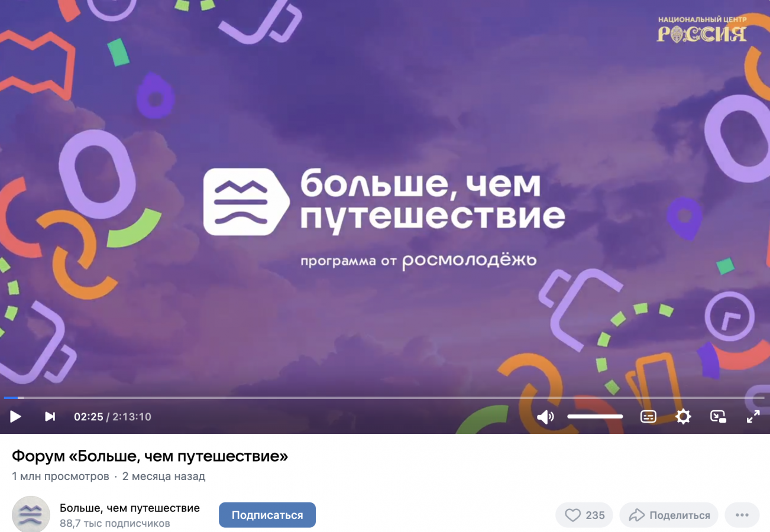Play the video

coord(15,417)
